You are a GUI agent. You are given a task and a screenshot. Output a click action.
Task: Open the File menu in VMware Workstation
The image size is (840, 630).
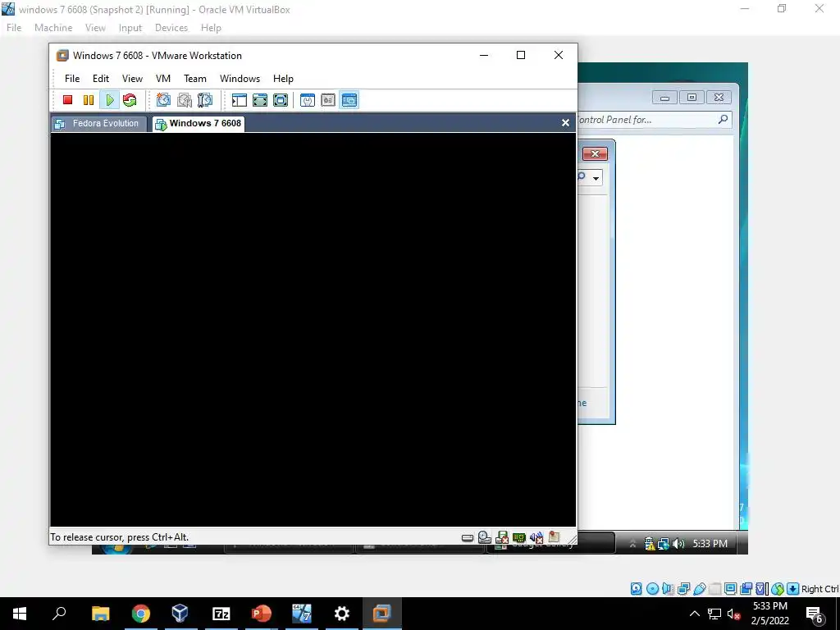pyautogui.click(x=72, y=79)
